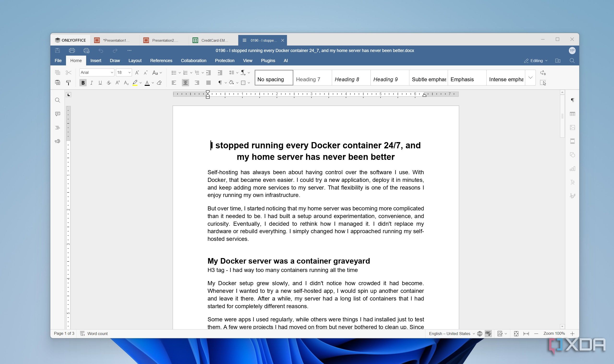Click the Print icon
This screenshot has width=614, height=364.
click(x=72, y=51)
